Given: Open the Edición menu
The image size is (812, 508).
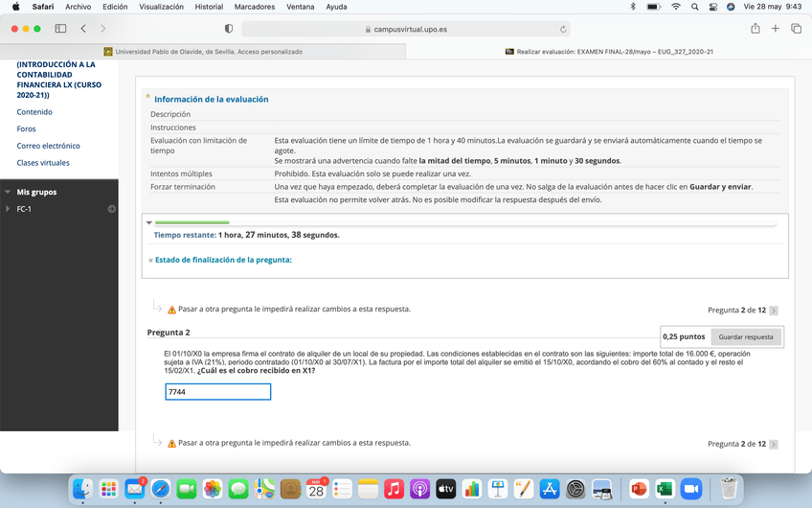Looking at the screenshot, I should (115, 7).
